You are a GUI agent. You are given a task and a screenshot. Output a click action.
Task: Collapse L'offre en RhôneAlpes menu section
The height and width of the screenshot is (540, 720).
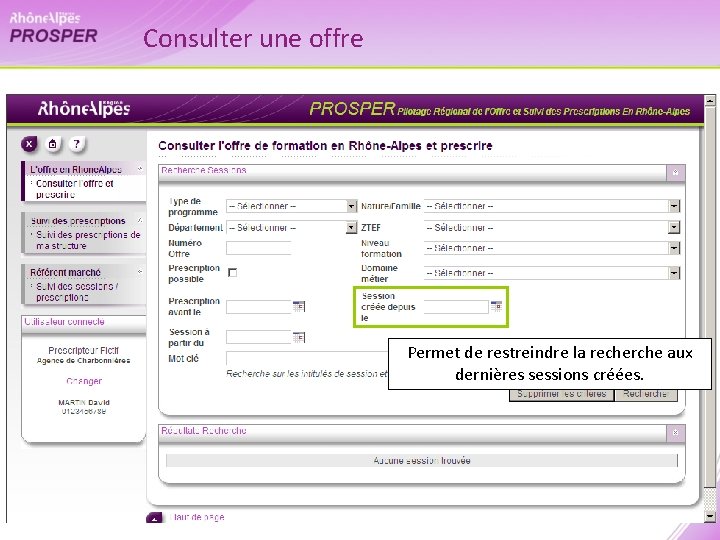pos(140,169)
